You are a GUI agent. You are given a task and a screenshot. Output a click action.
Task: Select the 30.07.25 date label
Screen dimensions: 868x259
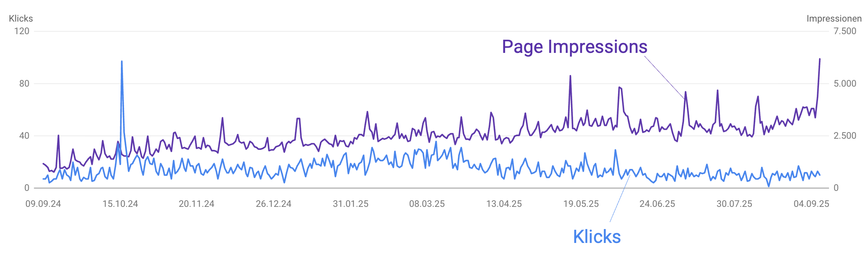pos(734,204)
